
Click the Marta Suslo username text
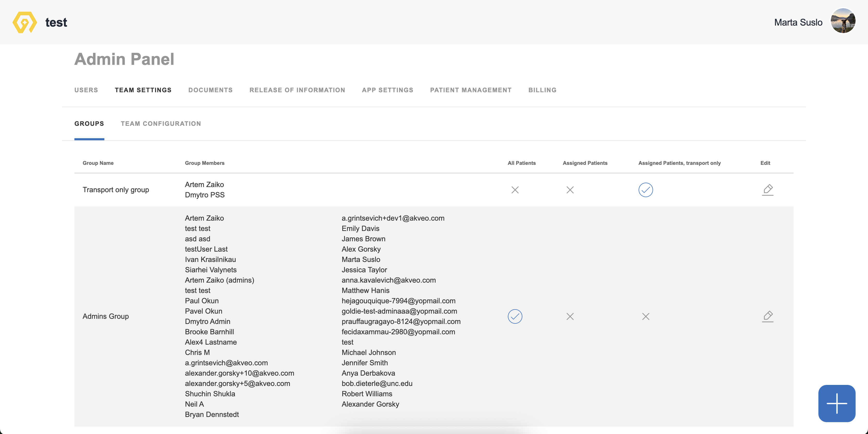(x=798, y=22)
